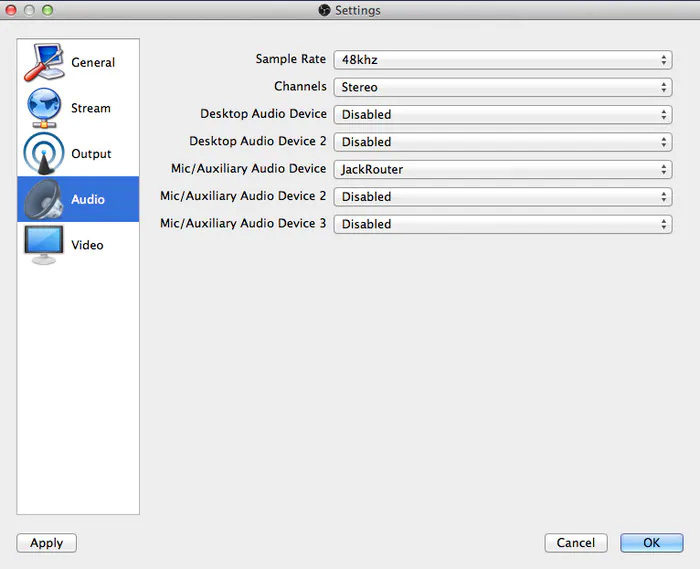Click the Apply button
Screen dimensions: 700x569
pos(46,543)
